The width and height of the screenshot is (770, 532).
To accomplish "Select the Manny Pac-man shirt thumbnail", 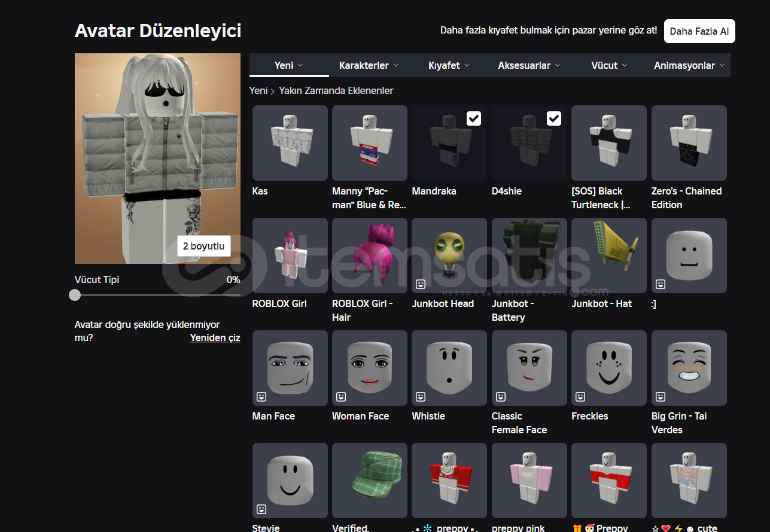I will [370, 143].
